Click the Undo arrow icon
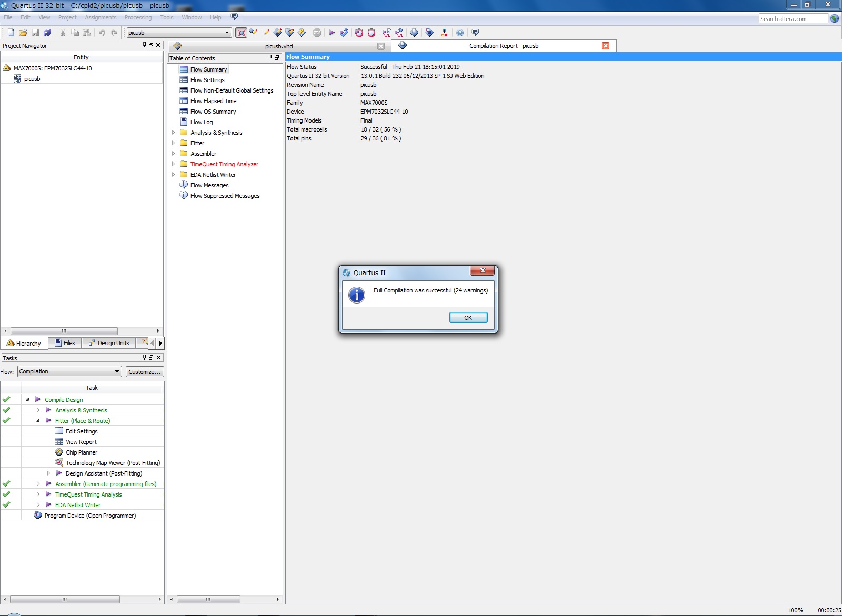This screenshot has height=616, width=844. [102, 33]
